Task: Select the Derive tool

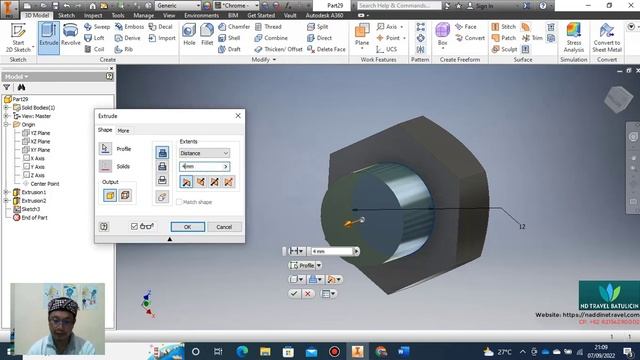Action: coord(128,38)
